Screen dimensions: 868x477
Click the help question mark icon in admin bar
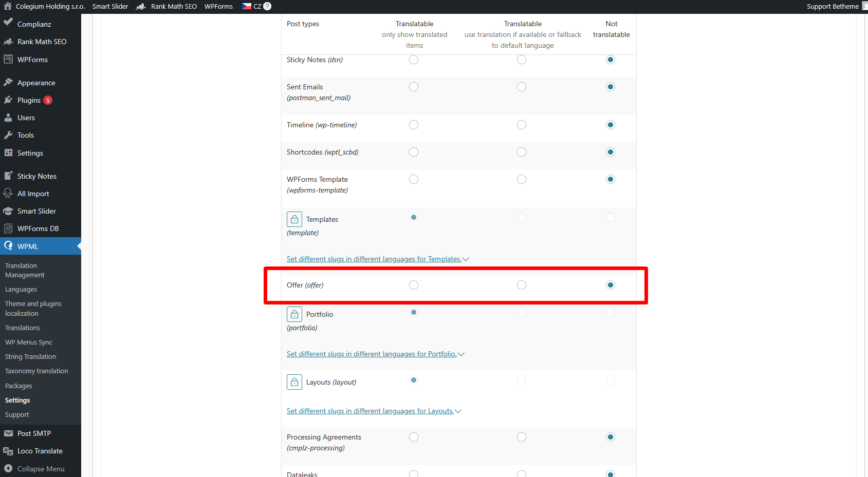(267, 6)
